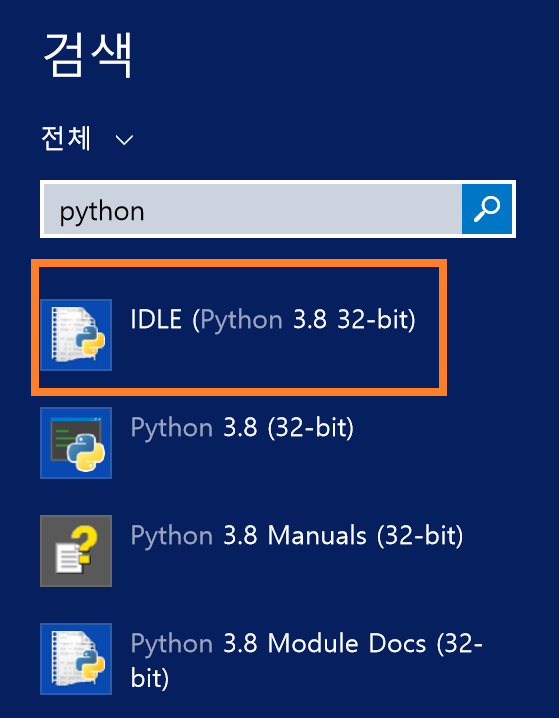559x718 pixels.
Task: Select the 전체 search scope label
Action: tap(66, 138)
